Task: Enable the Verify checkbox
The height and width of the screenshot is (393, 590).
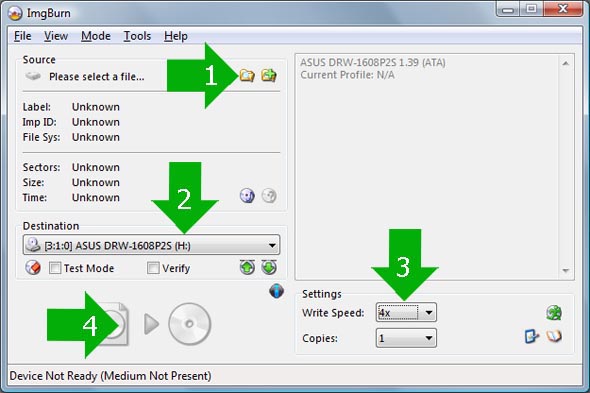Action: click(153, 268)
